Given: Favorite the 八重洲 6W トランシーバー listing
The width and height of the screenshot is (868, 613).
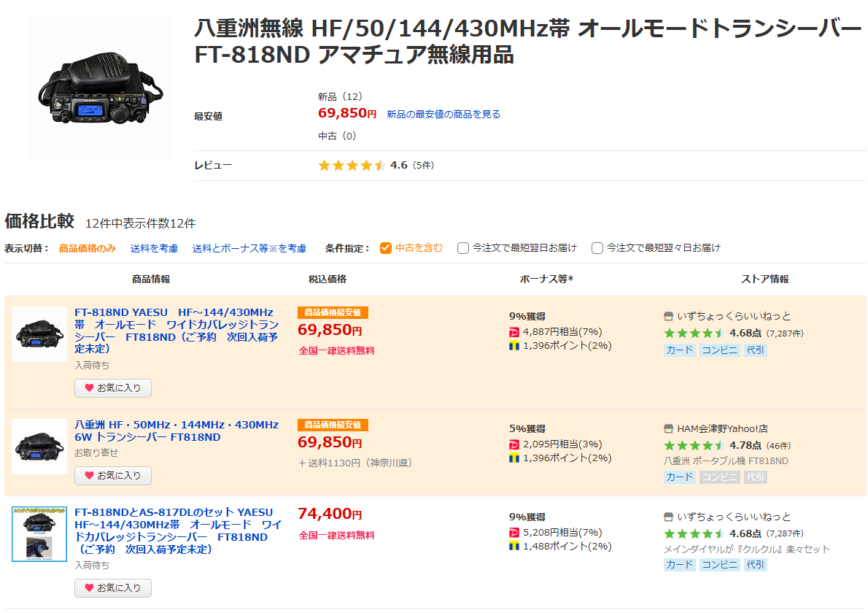Looking at the screenshot, I should pyautogui.click(x=113, y=475).
